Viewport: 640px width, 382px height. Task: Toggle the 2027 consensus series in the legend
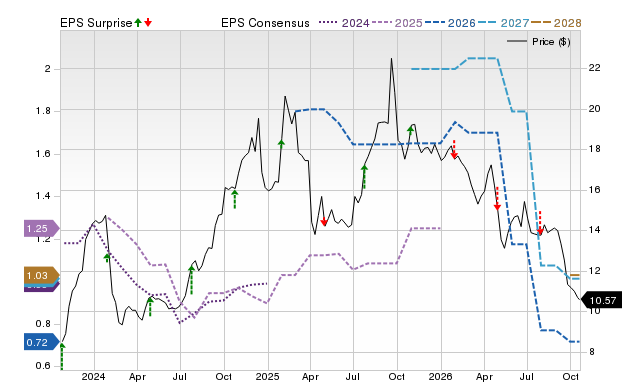point(503,23)
